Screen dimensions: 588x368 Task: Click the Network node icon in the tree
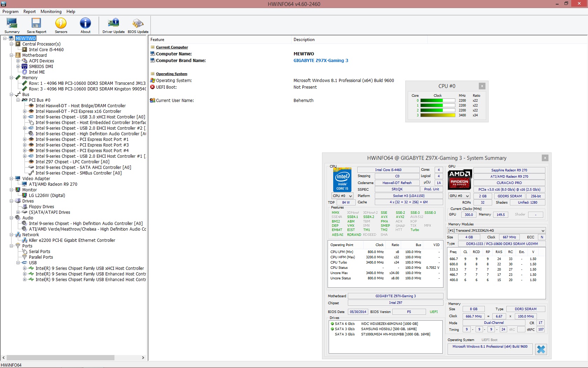(18, 235)
